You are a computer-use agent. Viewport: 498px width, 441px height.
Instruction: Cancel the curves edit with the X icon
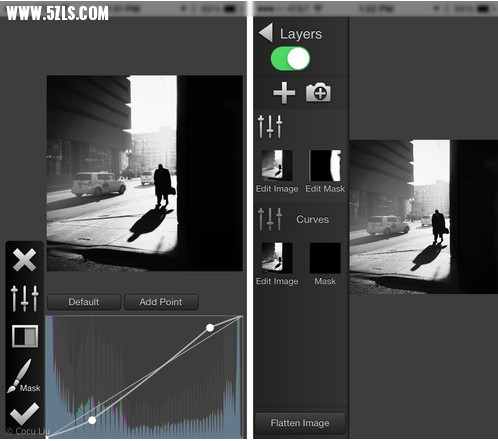24,260
